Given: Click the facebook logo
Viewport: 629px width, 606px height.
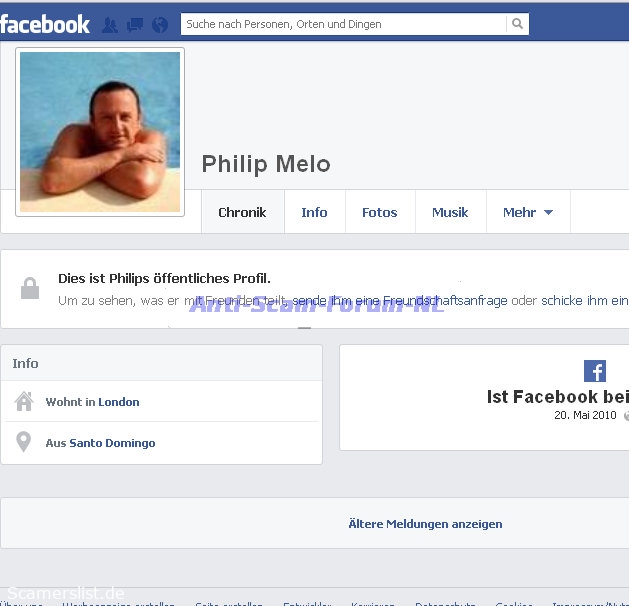Looking at the screenshot, I should 45,25.
